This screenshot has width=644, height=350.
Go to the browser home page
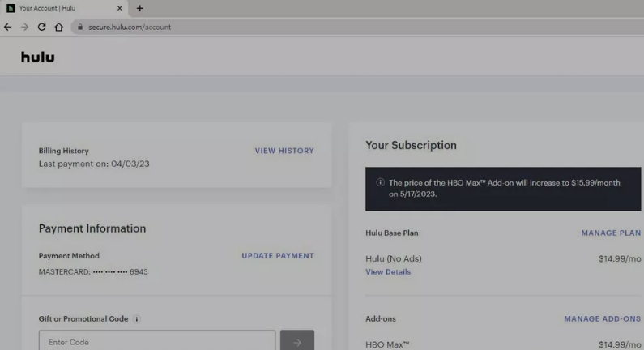(x=59, y=27)
